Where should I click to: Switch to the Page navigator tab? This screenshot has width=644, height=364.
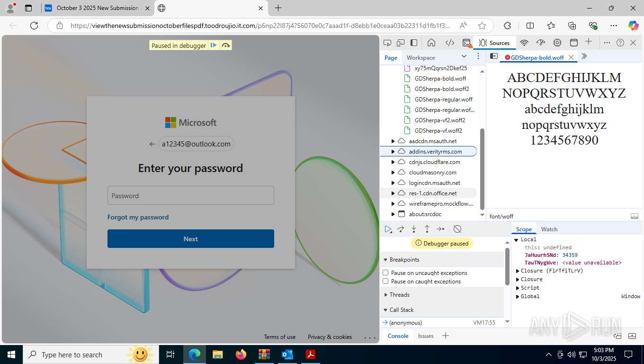[391, 58]
